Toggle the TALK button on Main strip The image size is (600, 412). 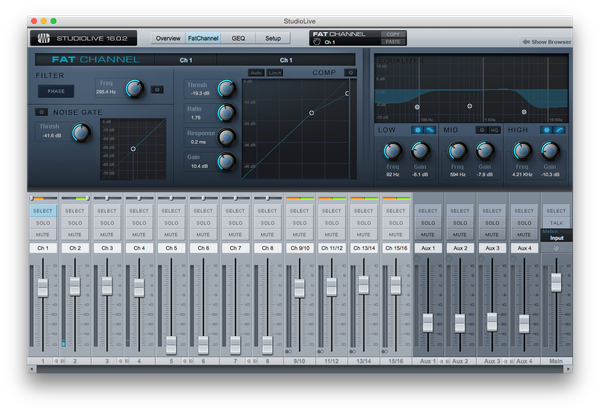coord(556,223)
